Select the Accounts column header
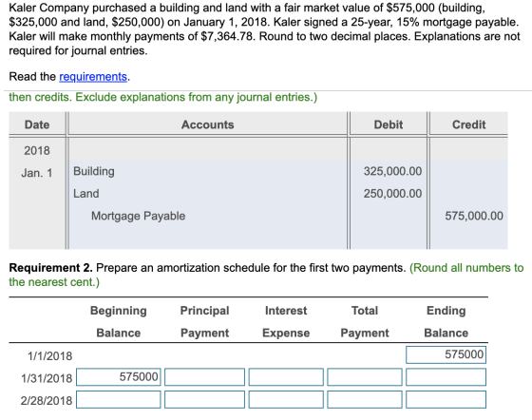This screenshot has height=420, width=532. tap(208, 124)
